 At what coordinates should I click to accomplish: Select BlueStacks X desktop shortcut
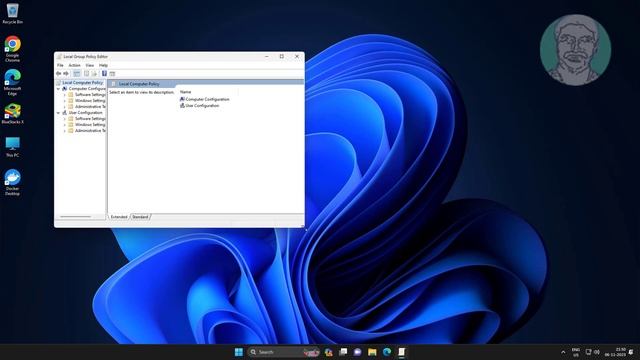click(12, 114)
